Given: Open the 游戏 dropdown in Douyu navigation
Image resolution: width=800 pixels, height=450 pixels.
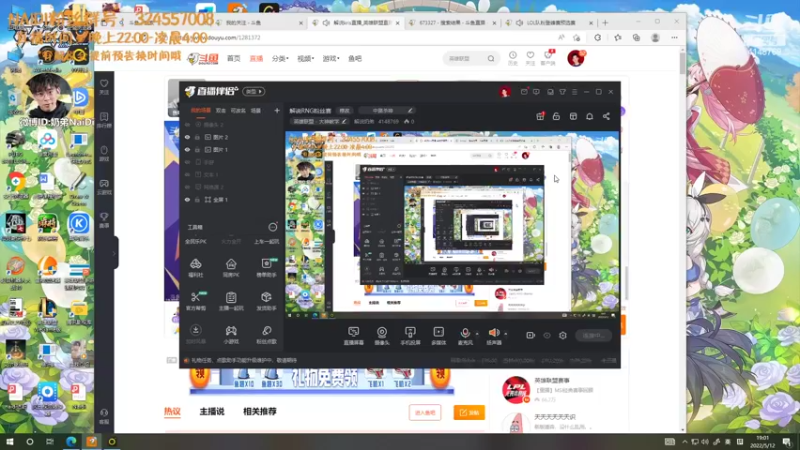Looking at the screenshot, I should [x=331, y=59].
